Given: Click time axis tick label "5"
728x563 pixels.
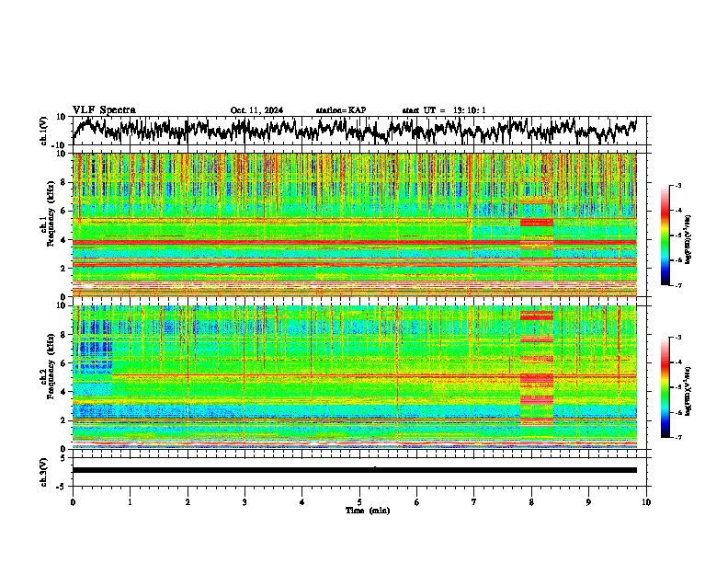Looking at the screenshot, I should [x=359, y=502].
